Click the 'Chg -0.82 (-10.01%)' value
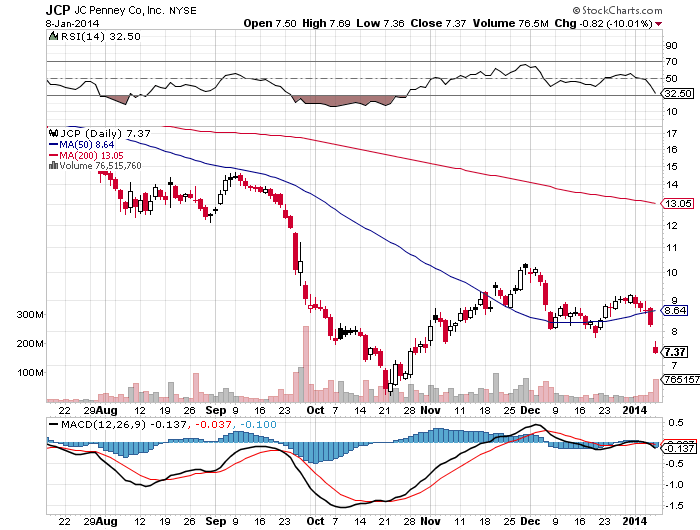700x530 pixels. 604,23
